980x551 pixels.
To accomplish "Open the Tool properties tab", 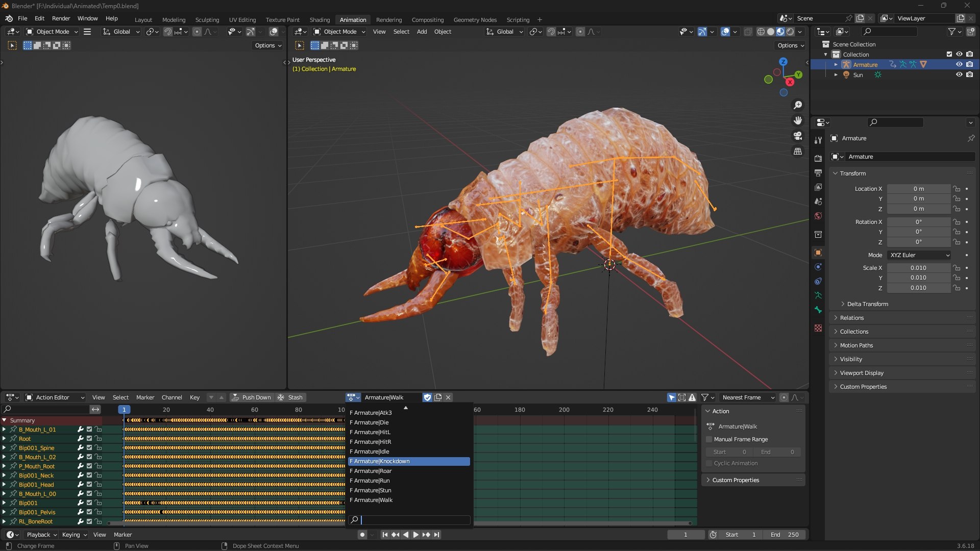I will (818, 140).
